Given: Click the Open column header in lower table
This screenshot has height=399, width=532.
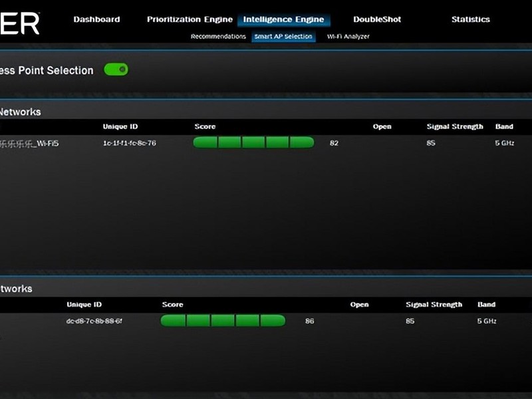Looking at the screenshot, I should coord(359,305).
